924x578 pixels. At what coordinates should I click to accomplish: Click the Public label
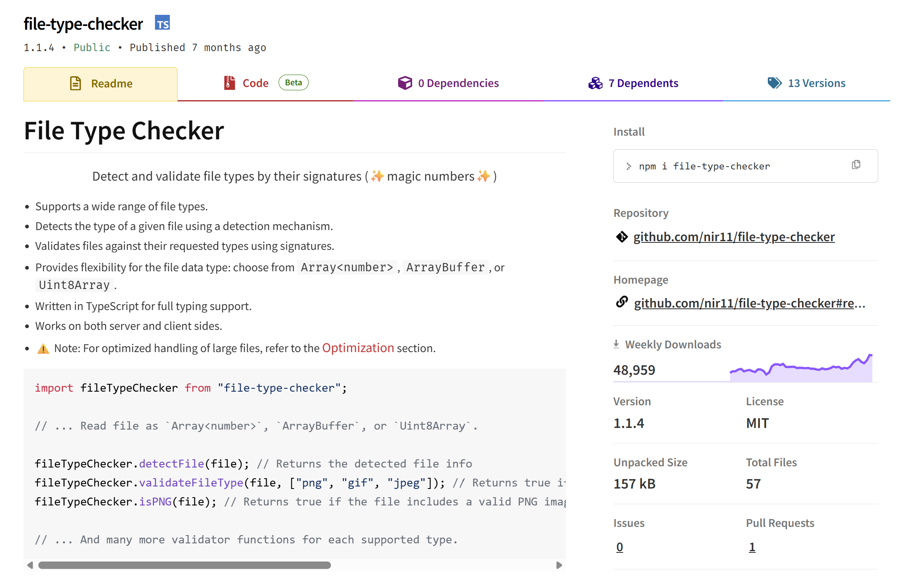click(x=92, y=47)
